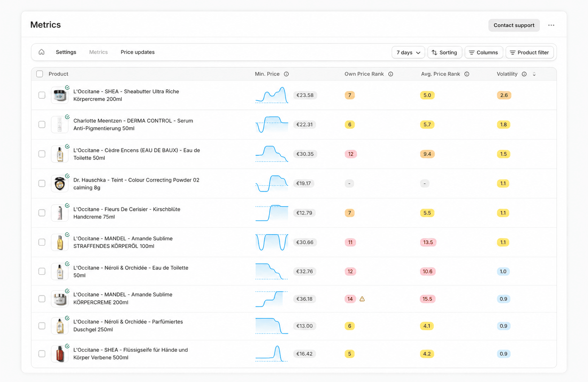Click the Product column header
588x382 pixels.
58,74
